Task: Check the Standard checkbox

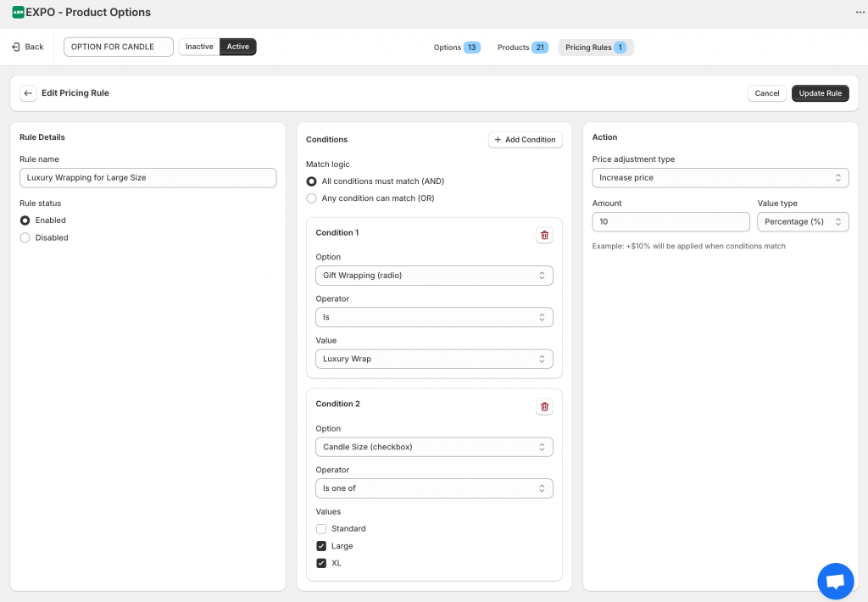Action: pyautogui.click(x=321, y=528)
